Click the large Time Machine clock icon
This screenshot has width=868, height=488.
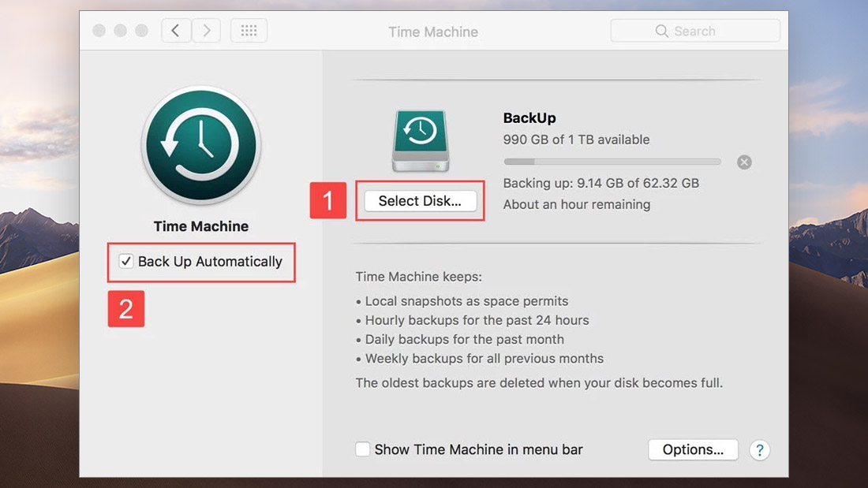tap(201, 146)
